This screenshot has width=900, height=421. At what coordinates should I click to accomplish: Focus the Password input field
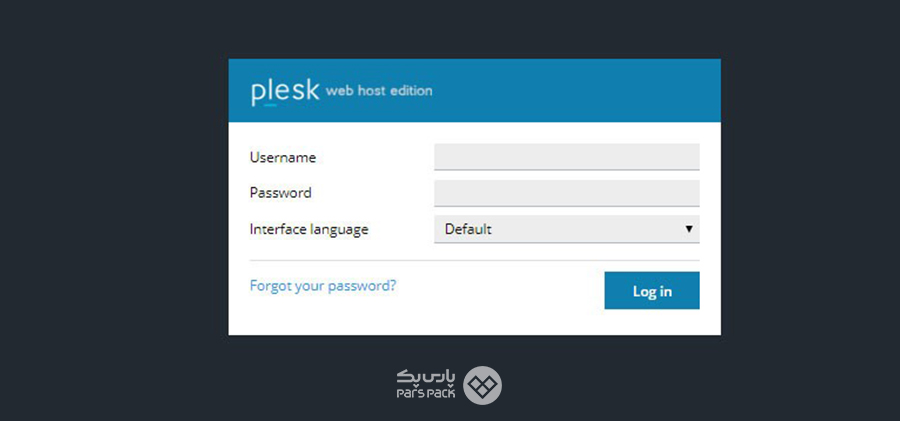pyautogui.click(x=566, y=193)
